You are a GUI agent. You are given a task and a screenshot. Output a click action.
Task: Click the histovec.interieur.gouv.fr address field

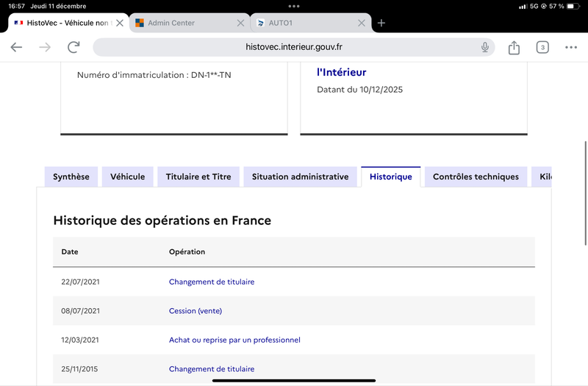[294, 47]
